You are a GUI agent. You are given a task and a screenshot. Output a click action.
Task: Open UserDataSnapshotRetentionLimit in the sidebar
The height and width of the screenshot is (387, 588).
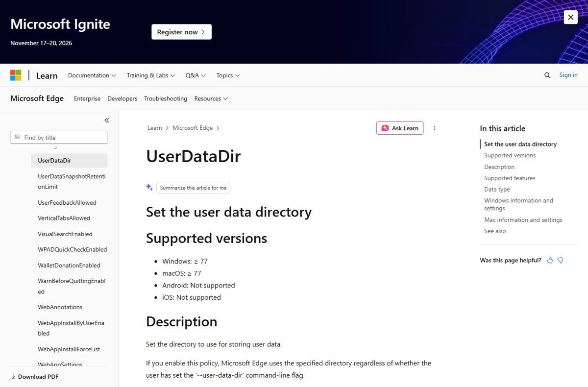[72, 182]
